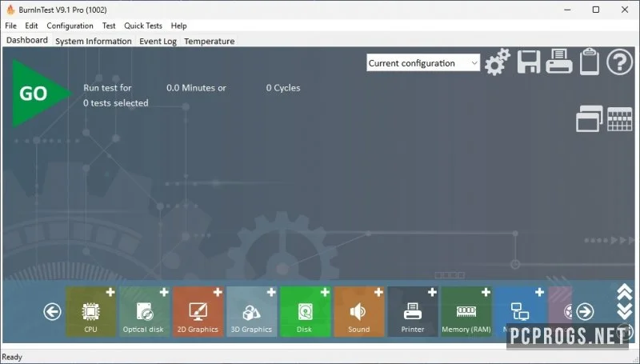This screenshot has width=640, height=364.
Task: Click the double up chevron icon
Action: coord(625,293)
